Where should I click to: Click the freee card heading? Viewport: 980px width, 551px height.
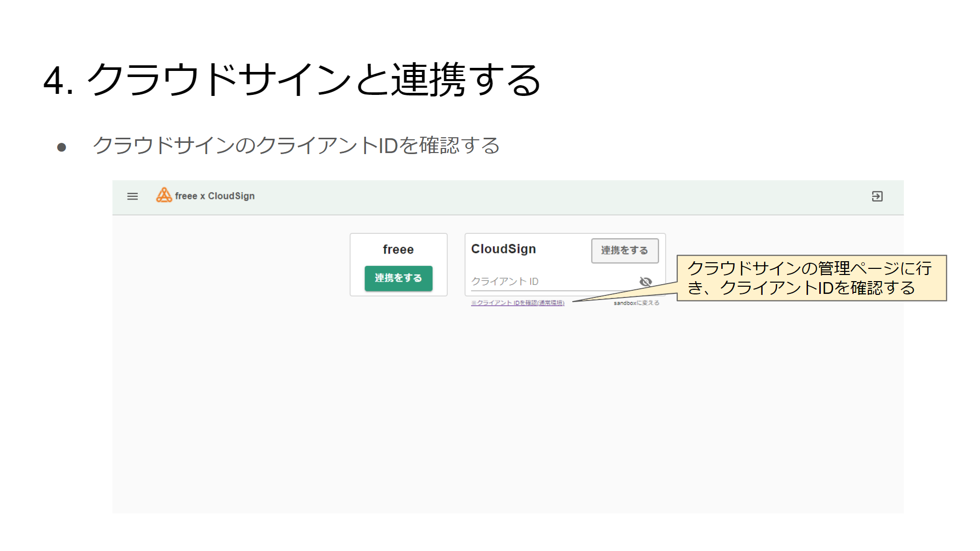[398, 249]
